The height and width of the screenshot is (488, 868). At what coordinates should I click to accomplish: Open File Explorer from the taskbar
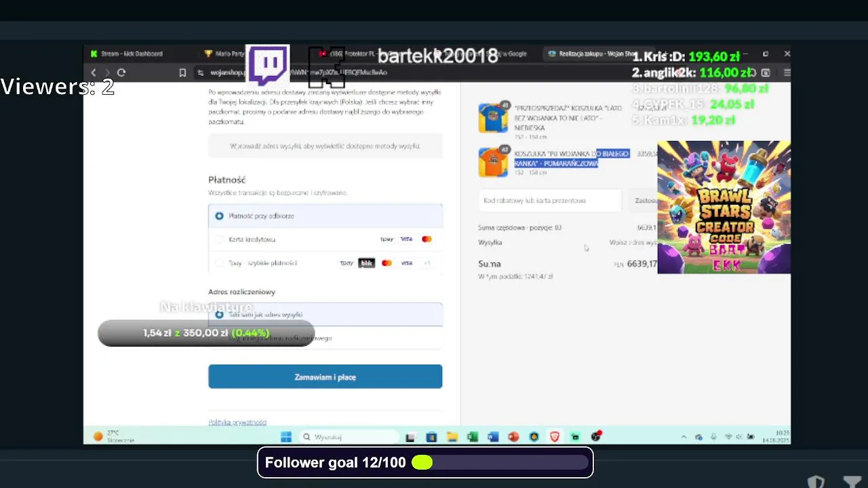(452, 437)
